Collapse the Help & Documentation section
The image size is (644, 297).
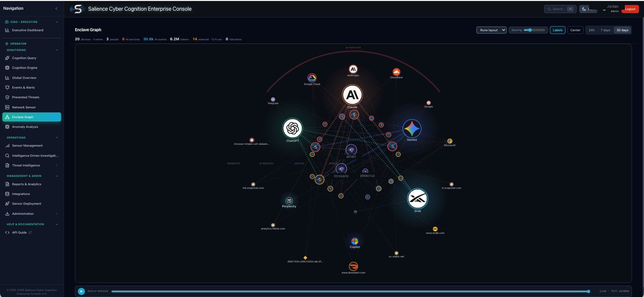pos(57,224)
